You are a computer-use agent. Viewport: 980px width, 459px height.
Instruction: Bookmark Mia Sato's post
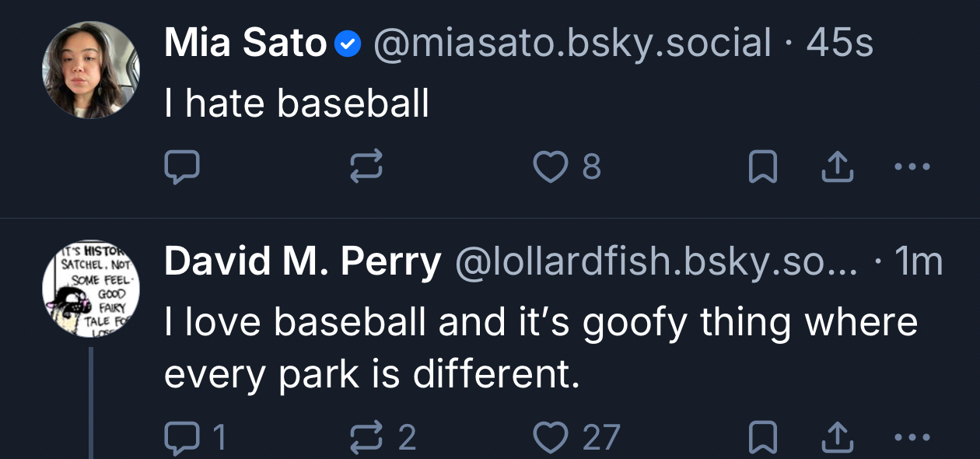click(763, 166)
